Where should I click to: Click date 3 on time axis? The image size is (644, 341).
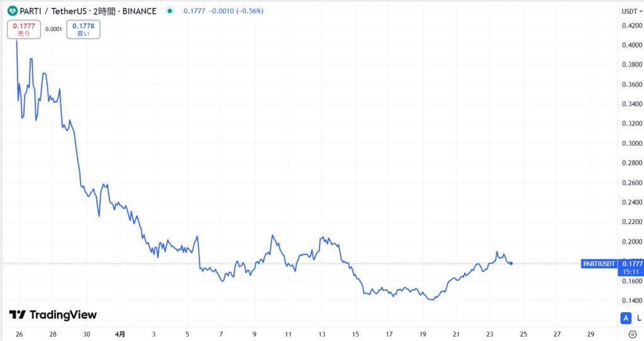(153, 334)
